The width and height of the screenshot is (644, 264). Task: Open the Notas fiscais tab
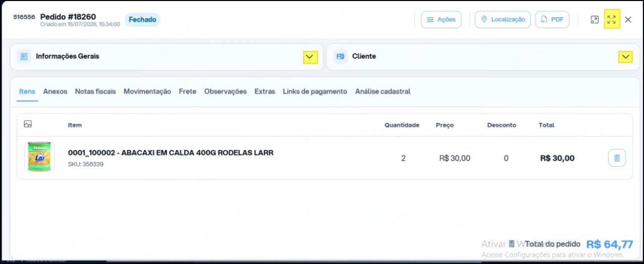95,92
